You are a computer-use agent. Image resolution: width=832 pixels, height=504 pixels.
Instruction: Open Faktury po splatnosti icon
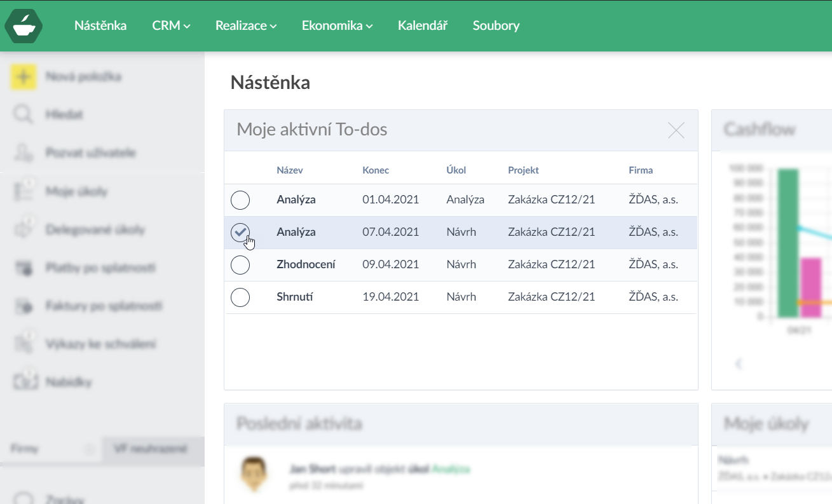click(x=24, y=306)
